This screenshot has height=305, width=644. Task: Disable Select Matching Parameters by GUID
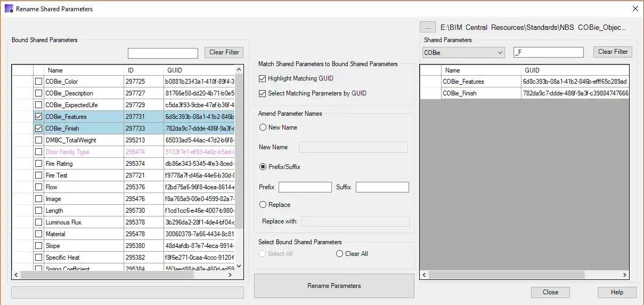pos(262,93)
